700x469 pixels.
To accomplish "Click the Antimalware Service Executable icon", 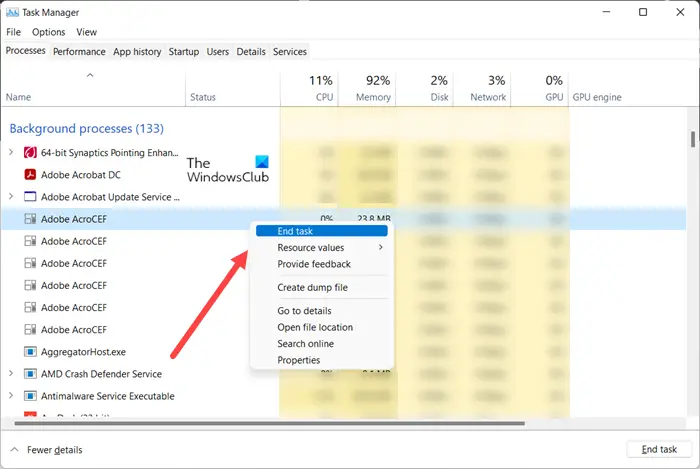I will tap(30, 396).
